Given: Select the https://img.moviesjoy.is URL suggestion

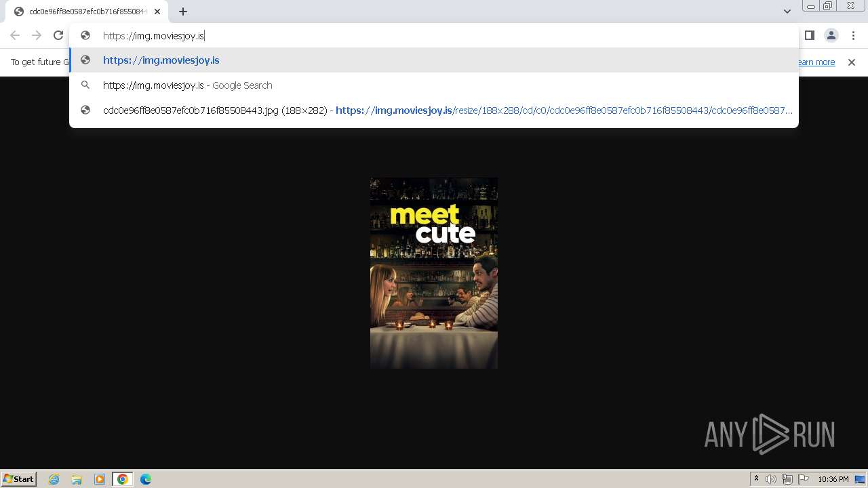Looking at the screenshot, I should [434, 60].
